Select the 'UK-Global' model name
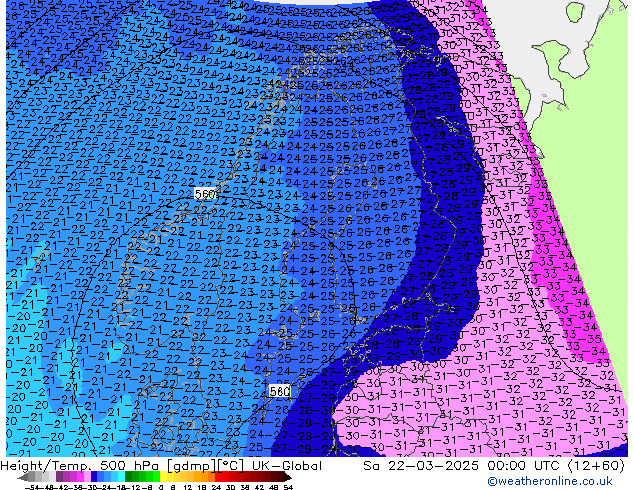The height and width of the screenshot is (490, 634). (287, 466)
